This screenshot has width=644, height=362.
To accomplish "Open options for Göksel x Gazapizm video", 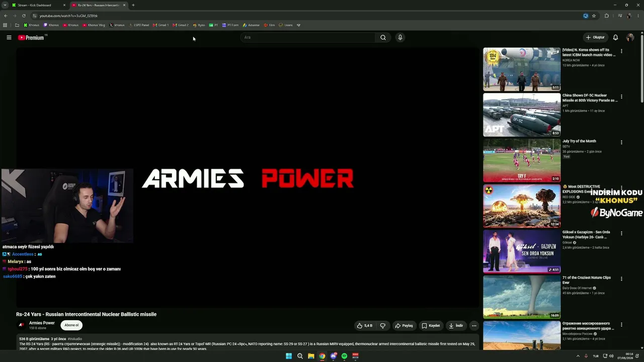I will pyautogui.click(x=621, y=233).
